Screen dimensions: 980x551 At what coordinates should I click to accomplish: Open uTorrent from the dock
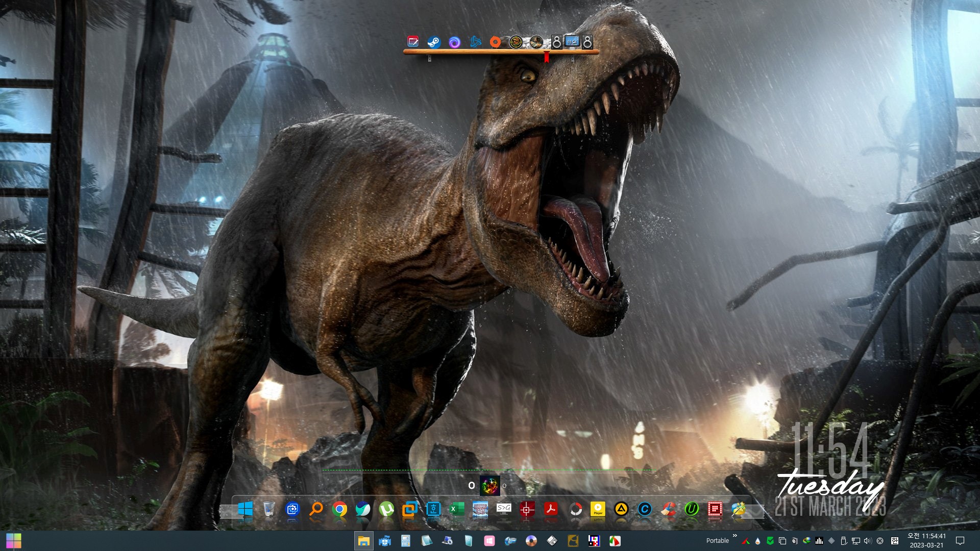point(386,509)
